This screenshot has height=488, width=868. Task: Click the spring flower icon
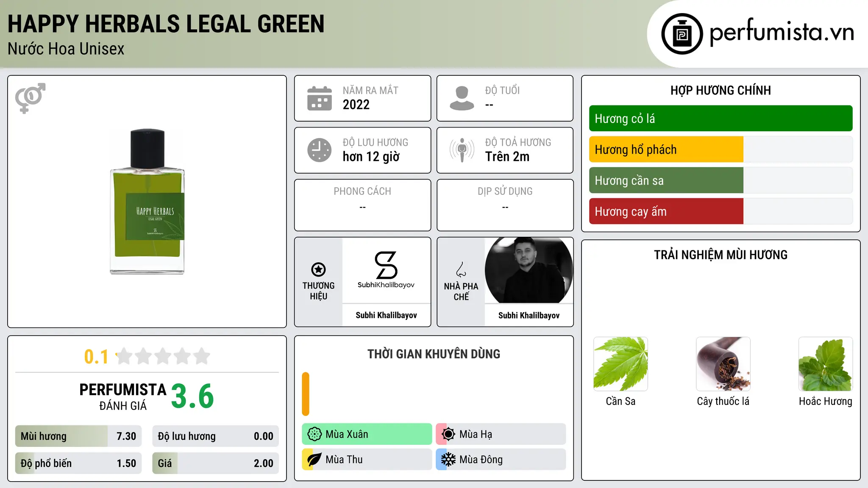(x=314, y=434)
